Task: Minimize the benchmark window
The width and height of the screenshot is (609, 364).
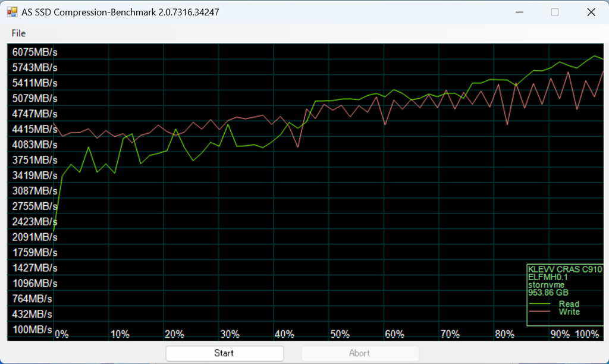Action: 519,12
